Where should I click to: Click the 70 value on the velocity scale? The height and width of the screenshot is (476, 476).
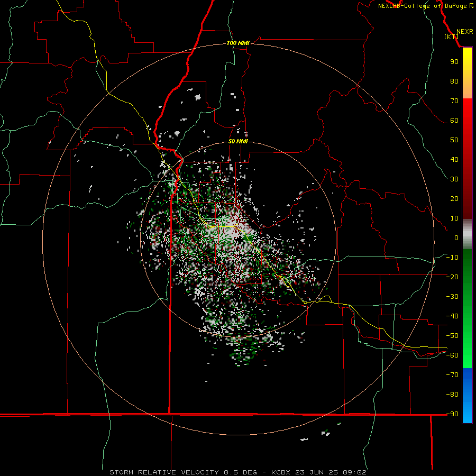click(x=454, y=101)
